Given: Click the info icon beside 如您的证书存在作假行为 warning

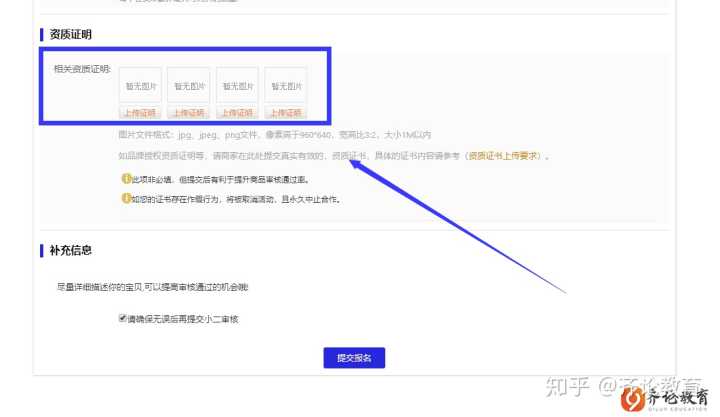Looking at the screenshot, I should (126, 198).
